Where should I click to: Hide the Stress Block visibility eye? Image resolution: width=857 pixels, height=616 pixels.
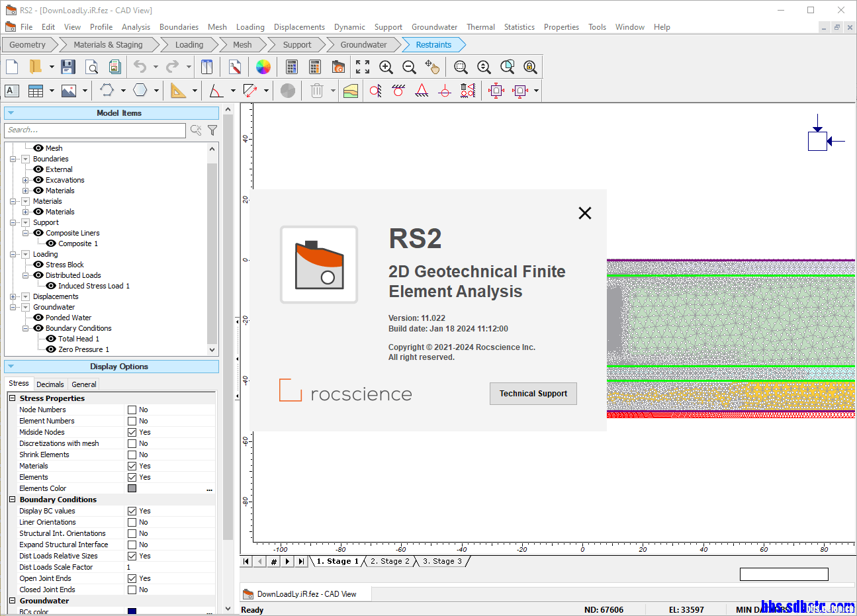pyautogui.click(x=38, y=265)
